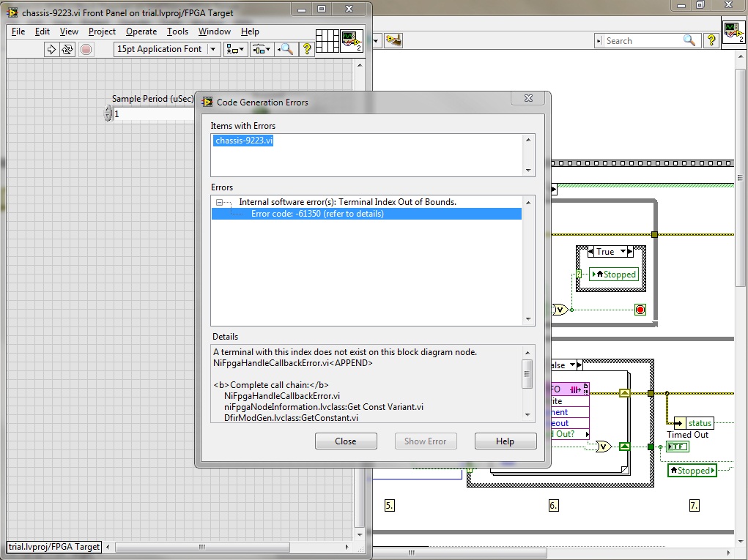748x560 pixels.
Task: Click the Clean Up Diagram broom icon
Action: [393, 40]
